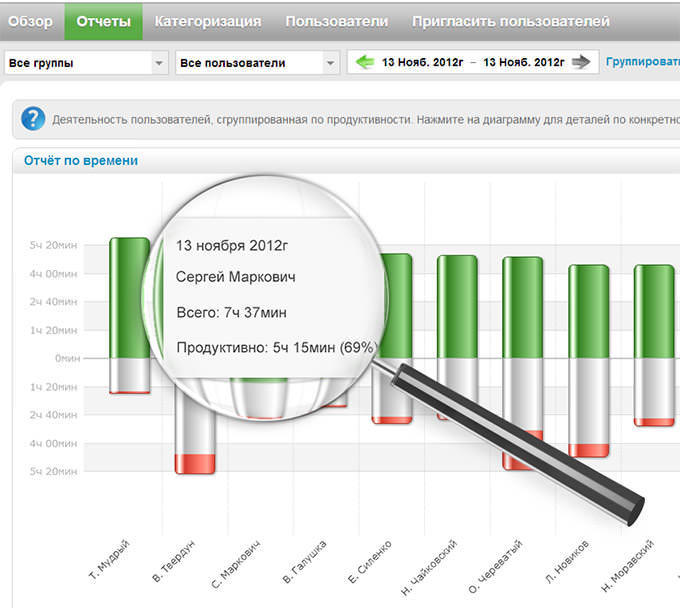Viewport: 680px width, 608px height.
Task: Click the blue question mark help icon
Action: [x=33, y=120]
